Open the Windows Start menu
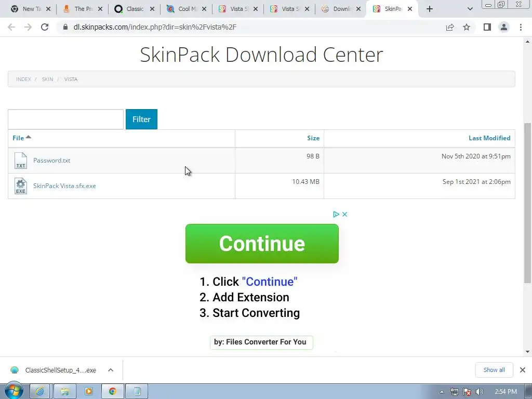Image resolution: width=532 pixels, height=399 pixels. pyautogui.click(x=14, y=391)
